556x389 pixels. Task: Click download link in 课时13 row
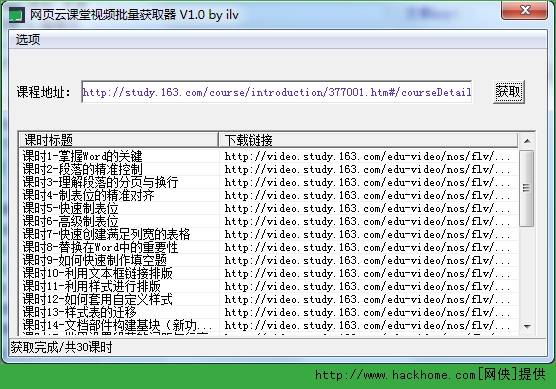coord(367,312)
